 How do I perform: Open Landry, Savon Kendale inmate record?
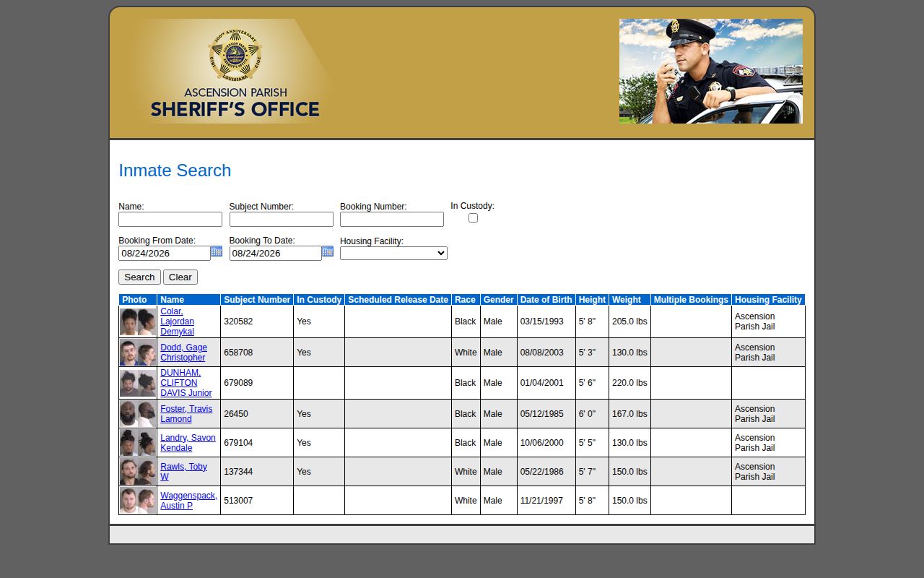tap(188, 443)
